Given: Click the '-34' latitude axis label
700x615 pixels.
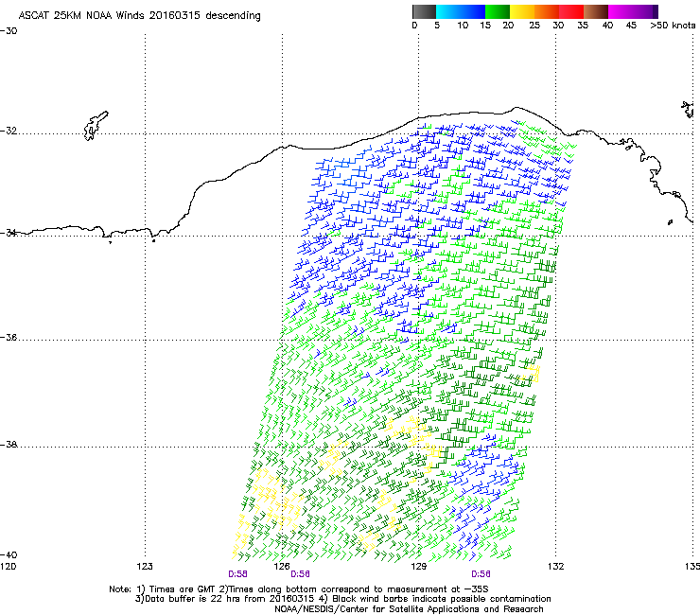Looking at the screenshot, I should 9,233.
